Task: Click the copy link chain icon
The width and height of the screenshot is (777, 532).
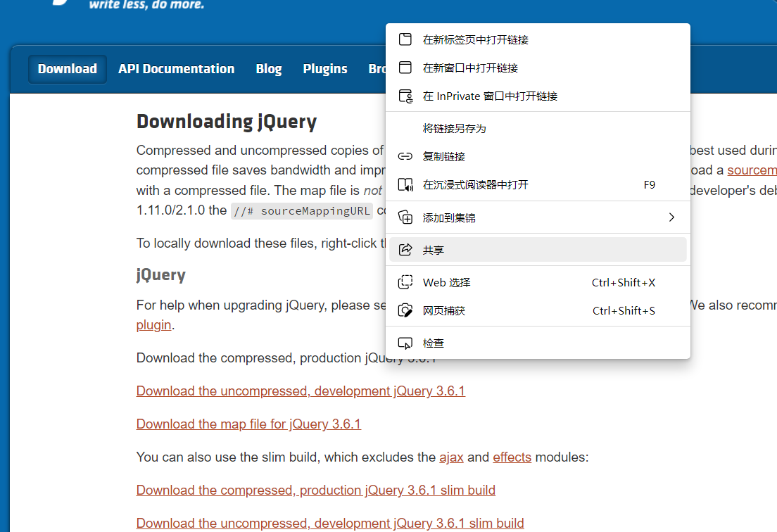Action: point(405,156)
